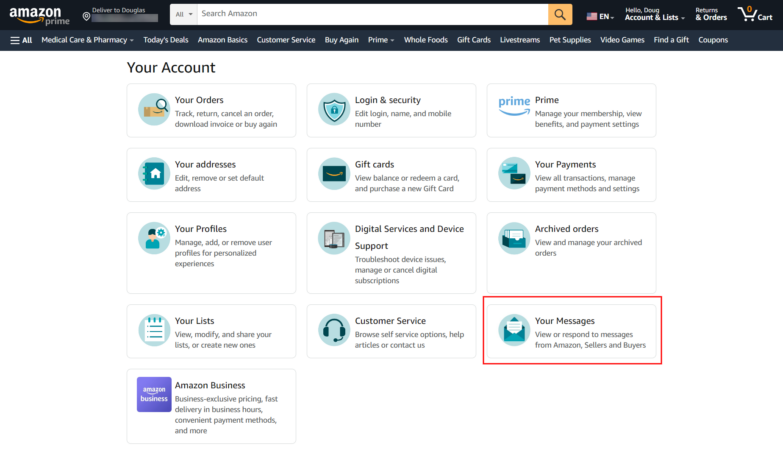Open Find a Gift nav item
Viewport: 783px width, 457px height.
click(x=671, y=40)
